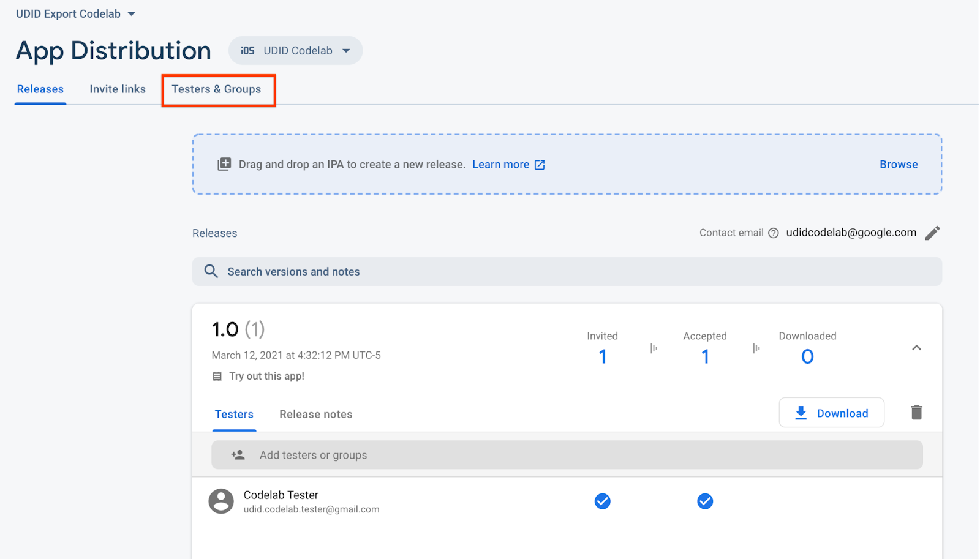This screenshot has height=559, width=980.
Task: Select the Release notes tab
Action: click(x=315, y=415)
